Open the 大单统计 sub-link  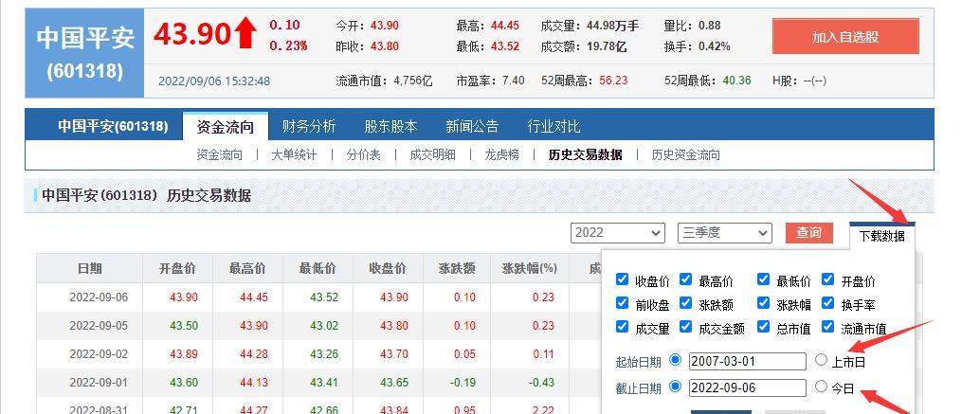tap(294, 154)
